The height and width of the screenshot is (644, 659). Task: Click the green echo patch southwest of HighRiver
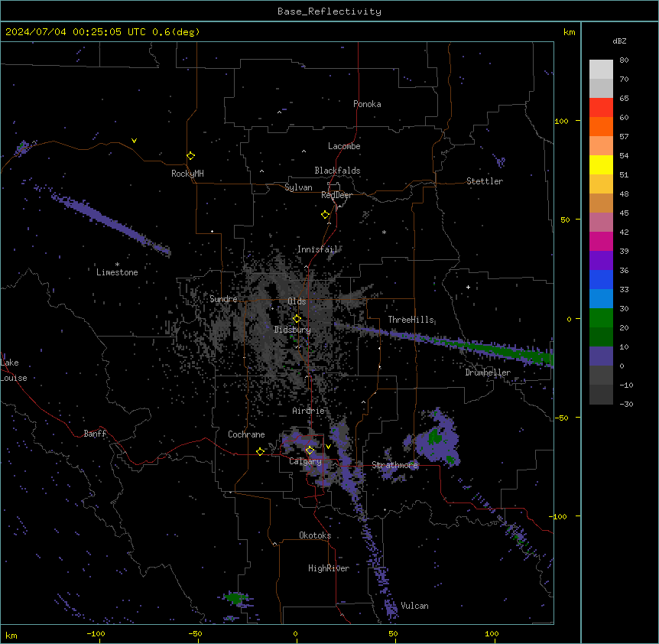(x=235, y=598)
